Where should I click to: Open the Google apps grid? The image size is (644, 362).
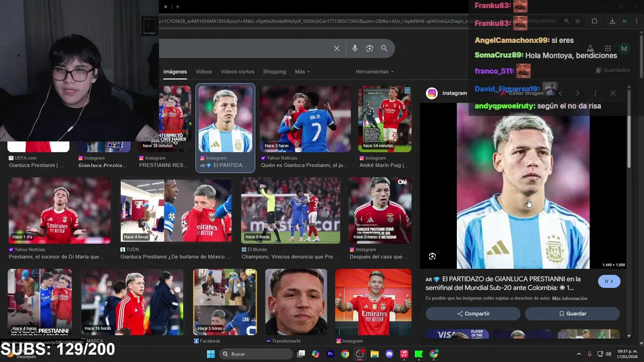point(608,48)
